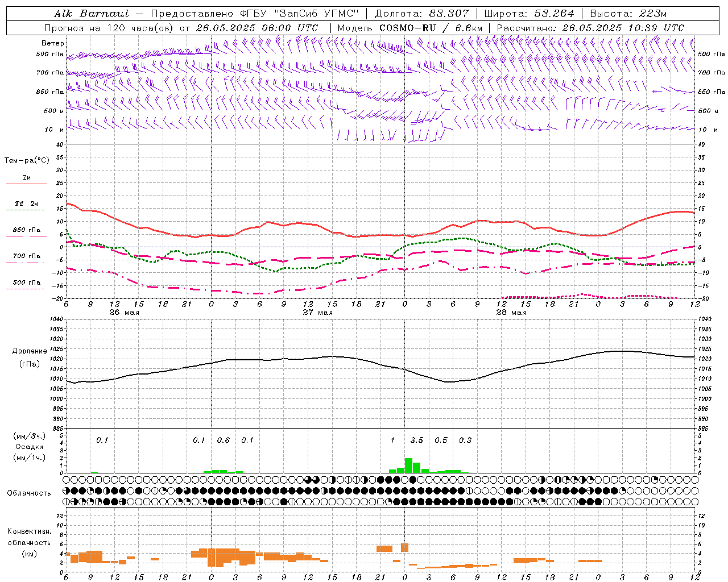The height and width of the screenshot is (582, 728).
Task: Click the 'Осадки' precipitation label
Action: click(30, 447)
